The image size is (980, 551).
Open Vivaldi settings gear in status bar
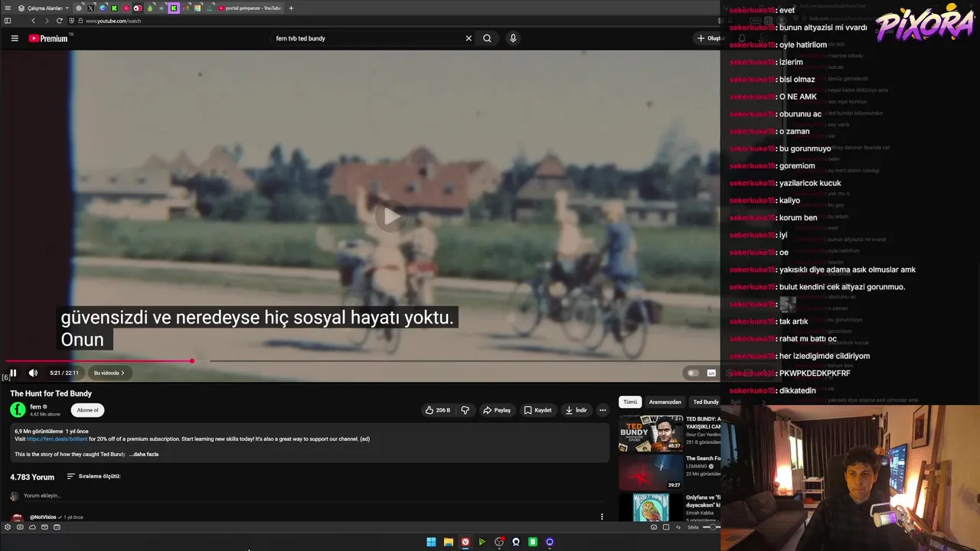tap(8, 527)
